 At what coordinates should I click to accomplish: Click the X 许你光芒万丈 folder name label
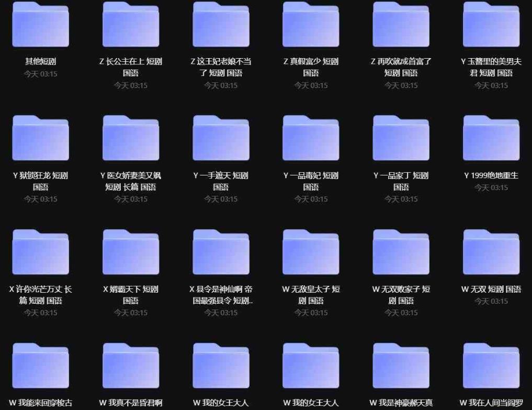click(40, 295)
